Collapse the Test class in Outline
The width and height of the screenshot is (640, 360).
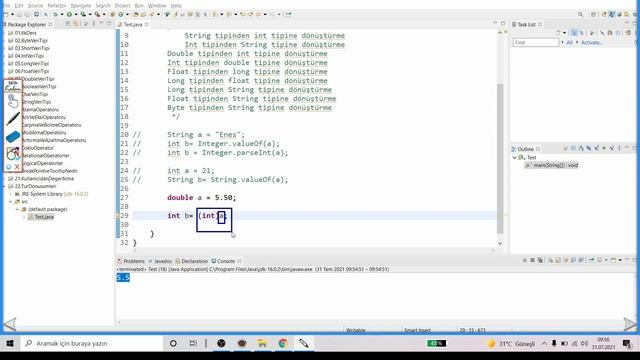click(x=514, y=158)
